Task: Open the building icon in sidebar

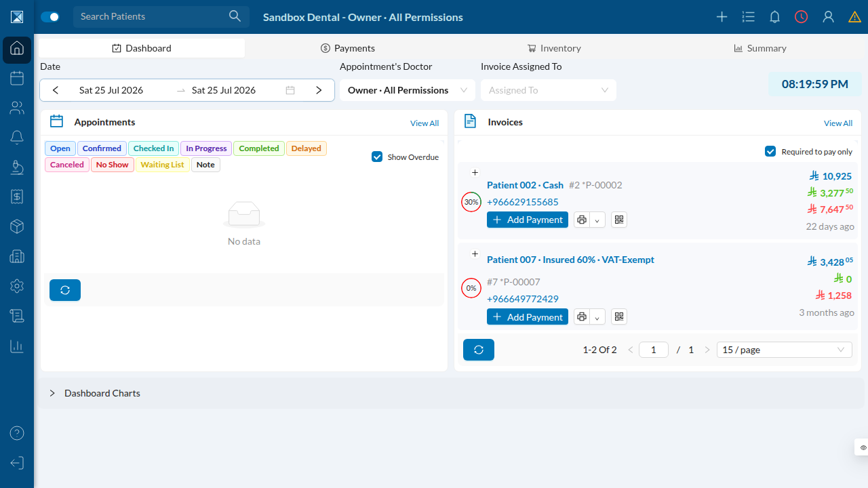Action: click(17, 256)
